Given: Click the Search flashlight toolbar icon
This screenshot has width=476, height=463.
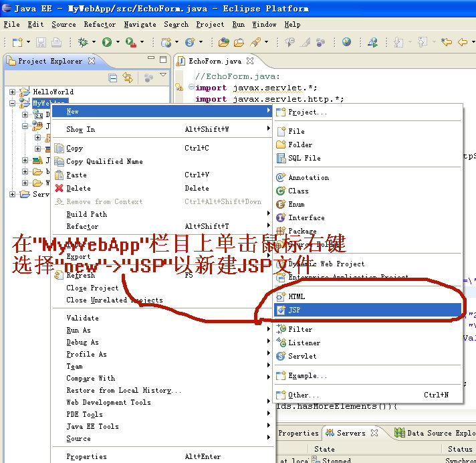Looking at the screenshot, I should click(255, 42).
